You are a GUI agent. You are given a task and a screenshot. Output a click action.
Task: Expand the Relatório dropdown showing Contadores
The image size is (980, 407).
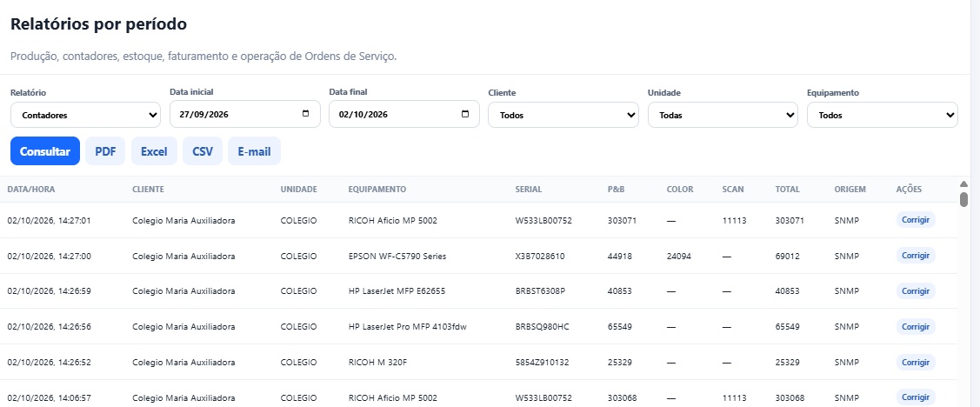(85, 115)
